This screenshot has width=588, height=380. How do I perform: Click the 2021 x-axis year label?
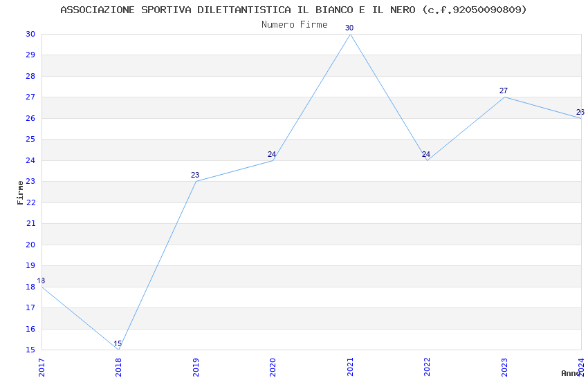pyautogui.click(x=350, y=368)
